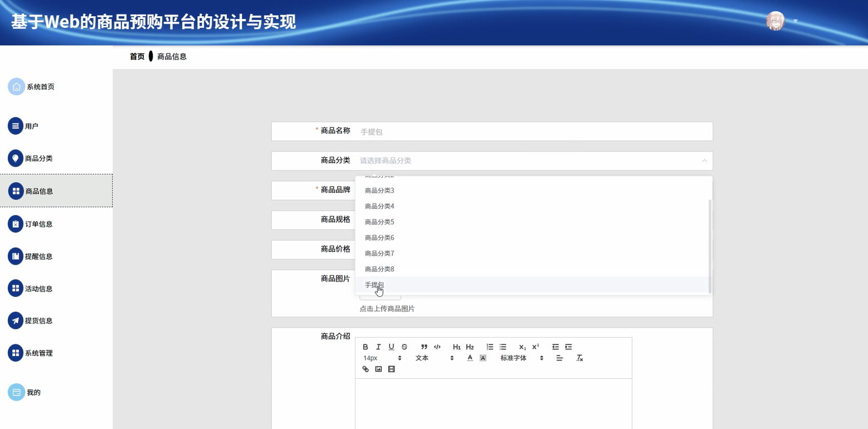Insert a blockquote in the editor

tap(423, 347)
